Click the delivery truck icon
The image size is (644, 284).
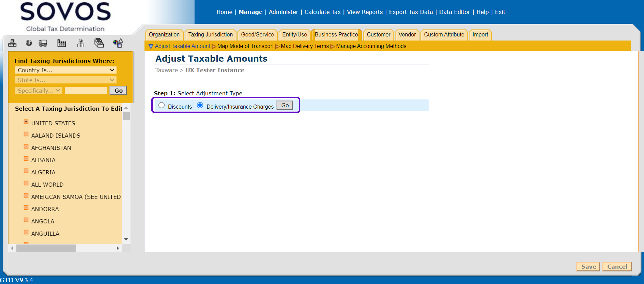click(43, 43)
